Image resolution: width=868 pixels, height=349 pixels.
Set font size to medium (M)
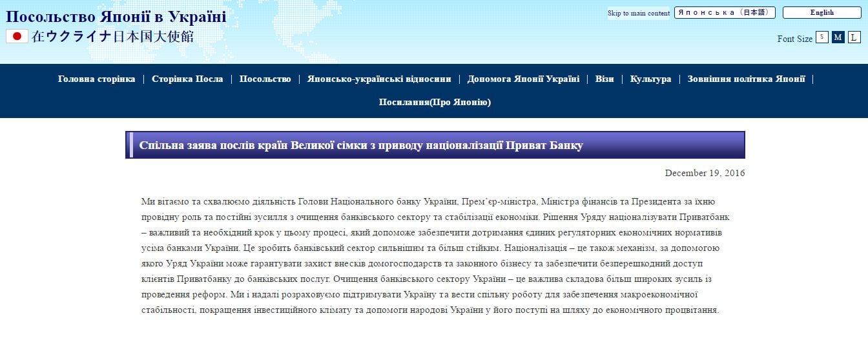tap(838, 37)
